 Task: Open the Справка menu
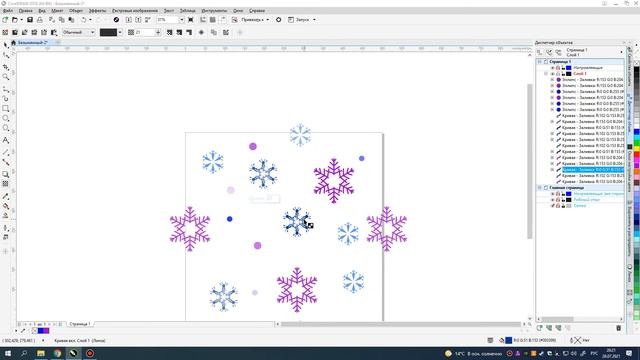pyautogui.click(x=257, y=11)
